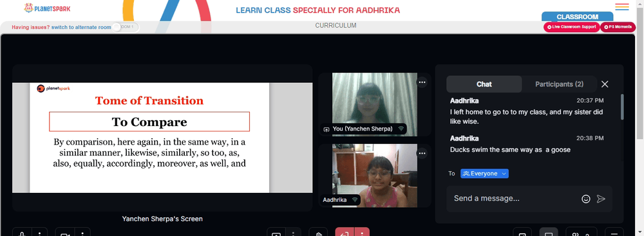Viewport: 644px width, 236px height.
Task: Click the screen-share indicator beside You label
Action: point(327,129)
